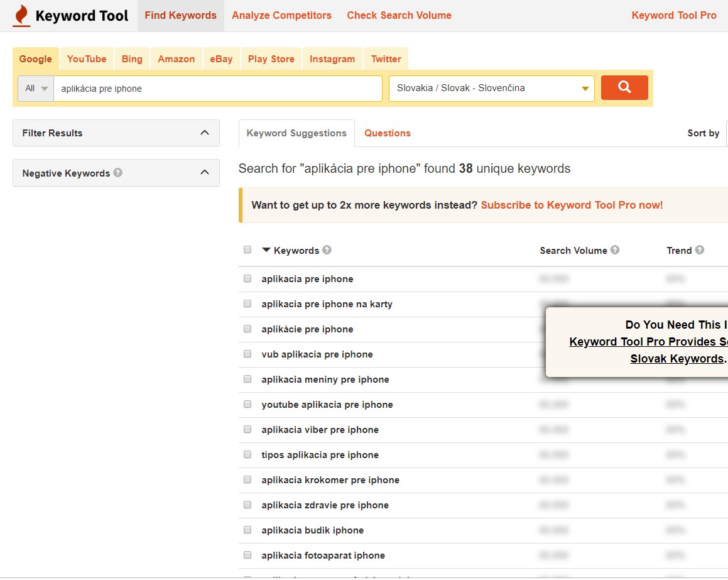This screenshot has width=728, height=580.
Task: Toggle the select-all keywords checkbox
Action: pyautogui.click(x=247, y=250)
